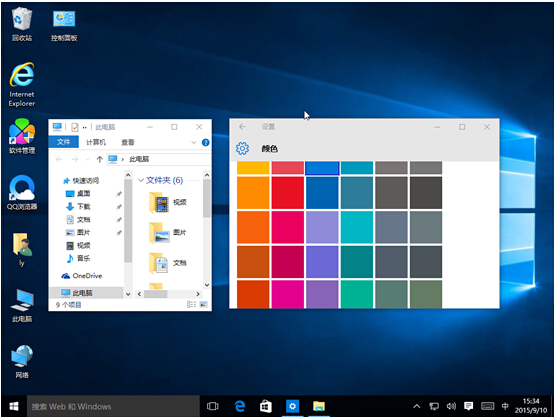The height and width of the screenshot is (419, 556).
Task: Click the help icon in File Explorer ribbon
Action: click(x=206, y=143)
